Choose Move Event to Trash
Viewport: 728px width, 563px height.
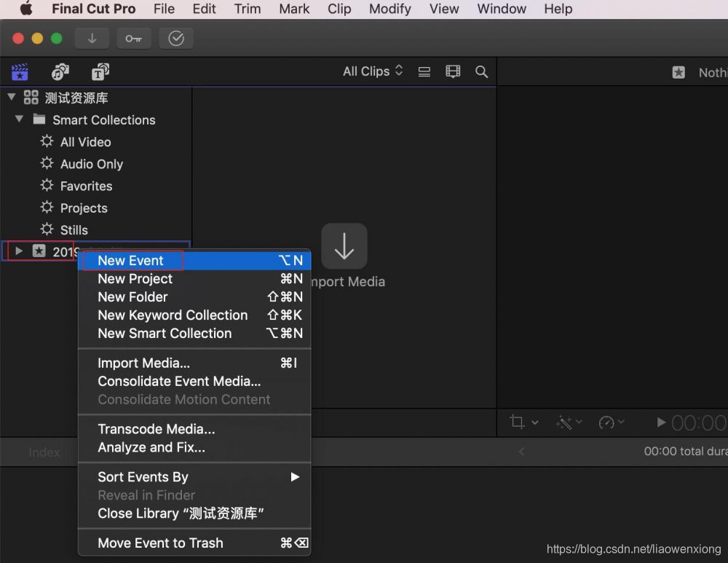(x=194, y=543)
